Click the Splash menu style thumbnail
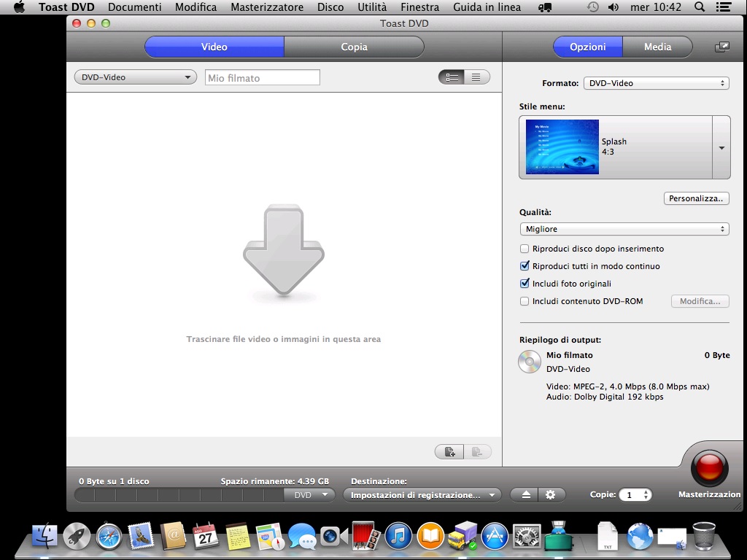 coord(562,147)
